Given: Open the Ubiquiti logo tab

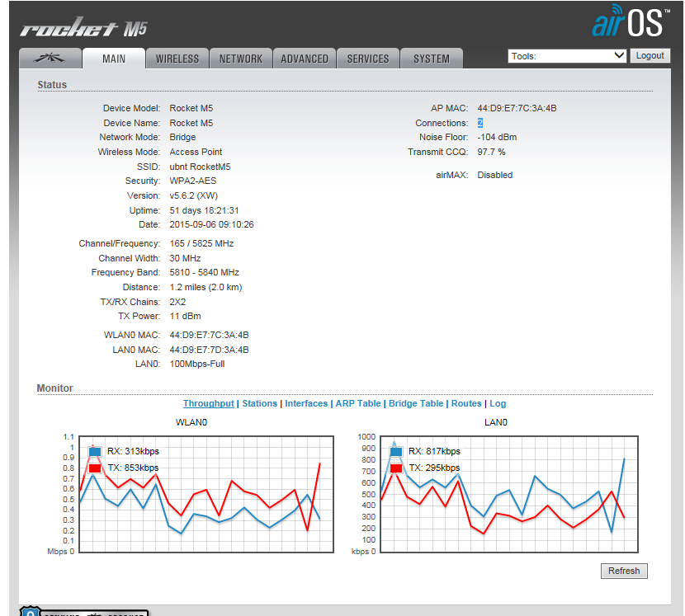Looking at the screenshot, I should point(50,58).
